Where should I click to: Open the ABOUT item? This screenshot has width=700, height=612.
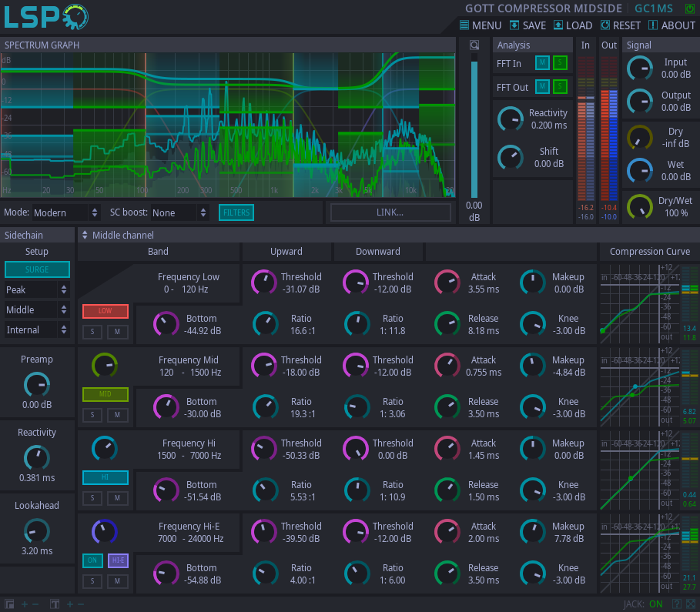pyautogui.click(x=672, y=25)
